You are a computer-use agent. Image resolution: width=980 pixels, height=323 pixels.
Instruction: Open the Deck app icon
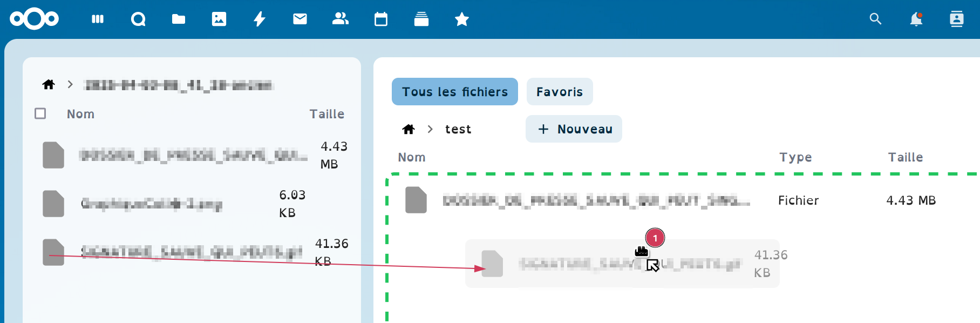click(421, 19)
